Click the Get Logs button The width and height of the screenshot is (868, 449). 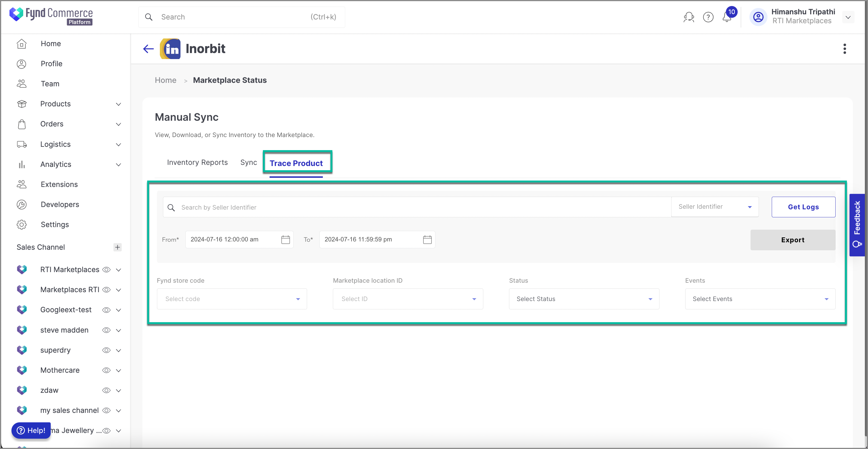(x=803, y=207)
